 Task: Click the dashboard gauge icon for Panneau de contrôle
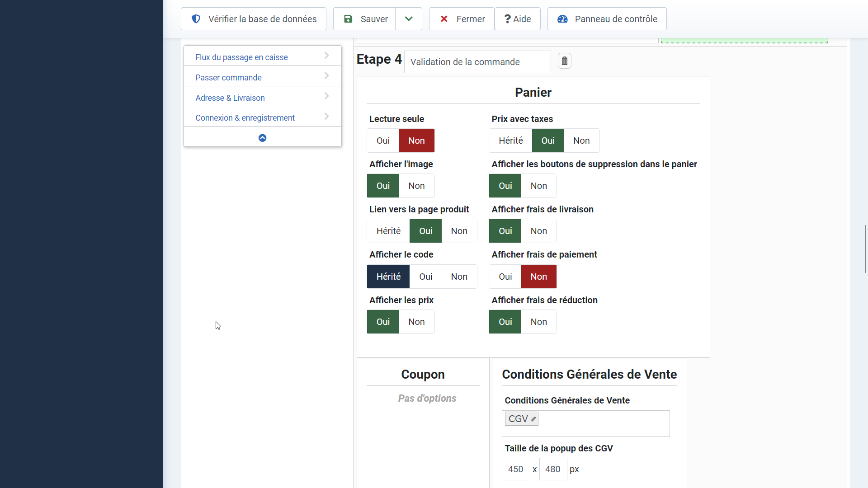tap(562, 19)
